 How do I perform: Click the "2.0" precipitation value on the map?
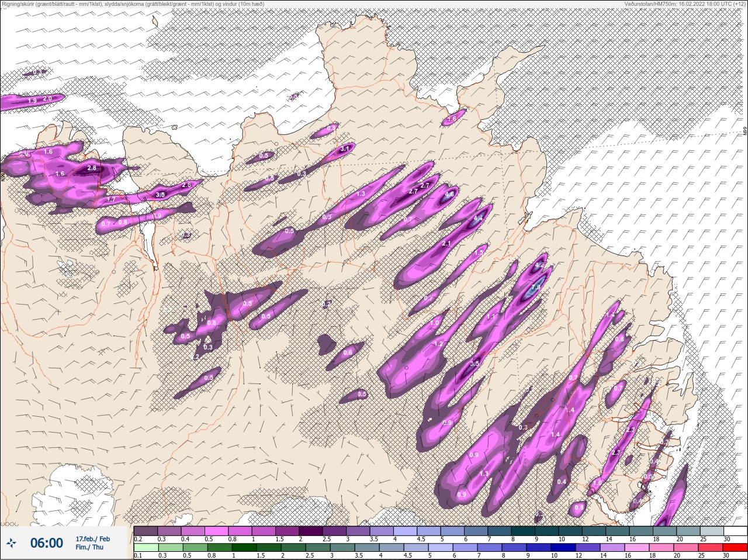[48, 98]
